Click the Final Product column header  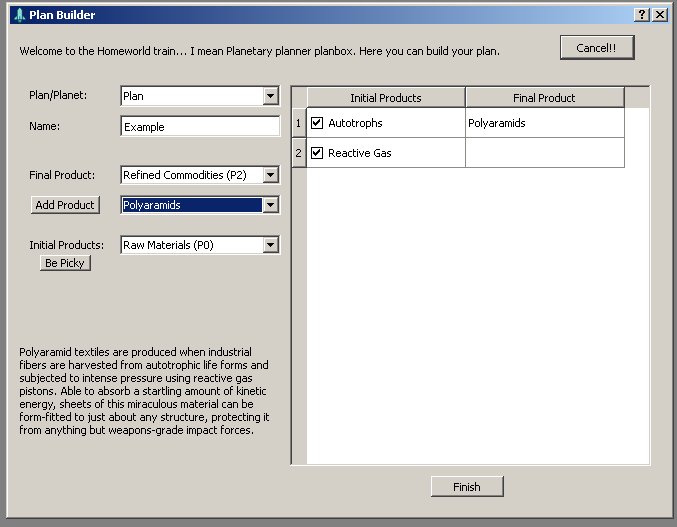544,98
